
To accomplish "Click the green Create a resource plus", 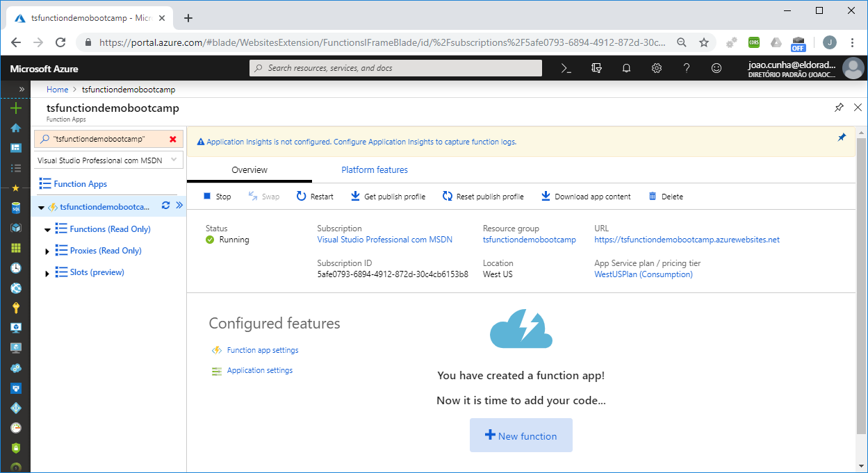I will click(x=15, y=108).
